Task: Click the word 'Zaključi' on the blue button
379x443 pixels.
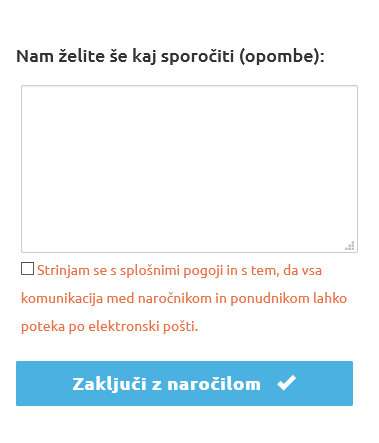Action: point(109,384)
